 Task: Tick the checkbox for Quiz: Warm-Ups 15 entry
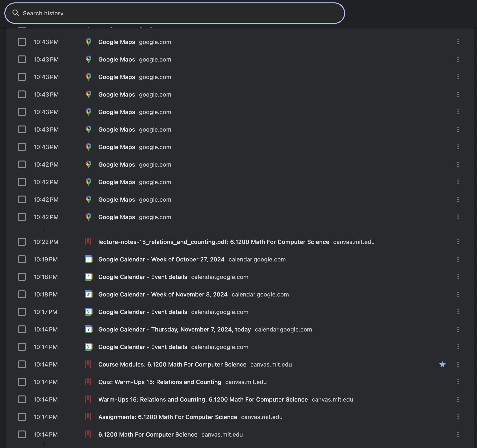[x=22, y=382]
